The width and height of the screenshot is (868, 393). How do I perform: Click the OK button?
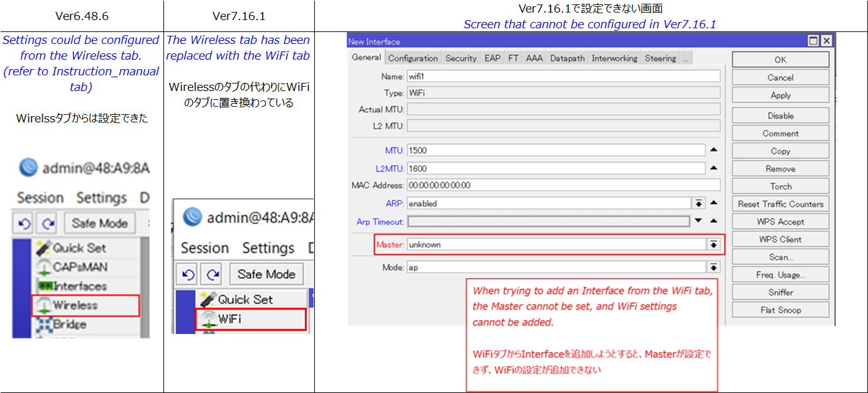(x=781, y=60)
